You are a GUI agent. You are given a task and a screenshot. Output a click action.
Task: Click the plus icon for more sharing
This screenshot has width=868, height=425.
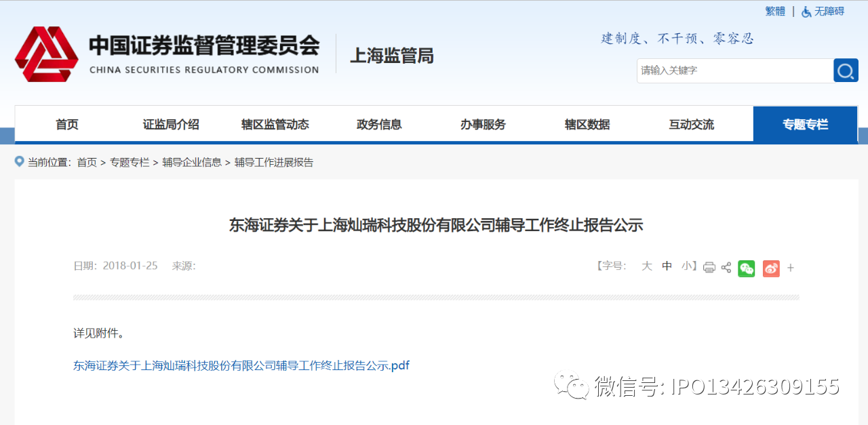(791, 268)
